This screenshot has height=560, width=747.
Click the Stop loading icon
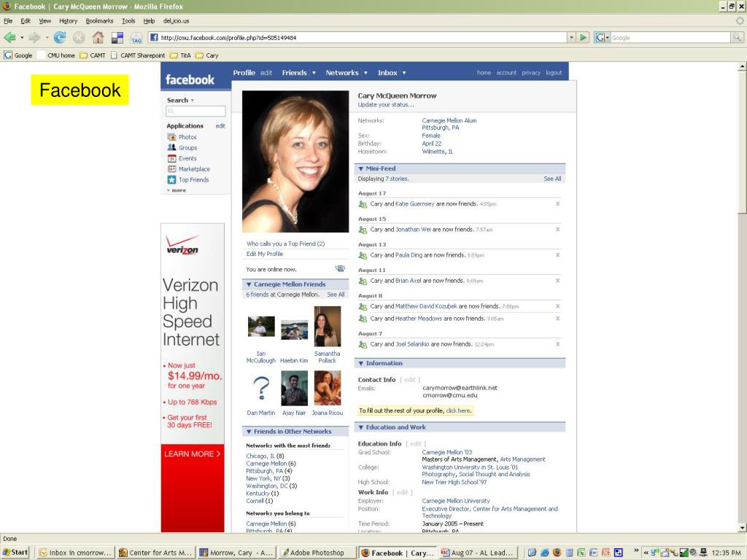click(x=79, y=37)
